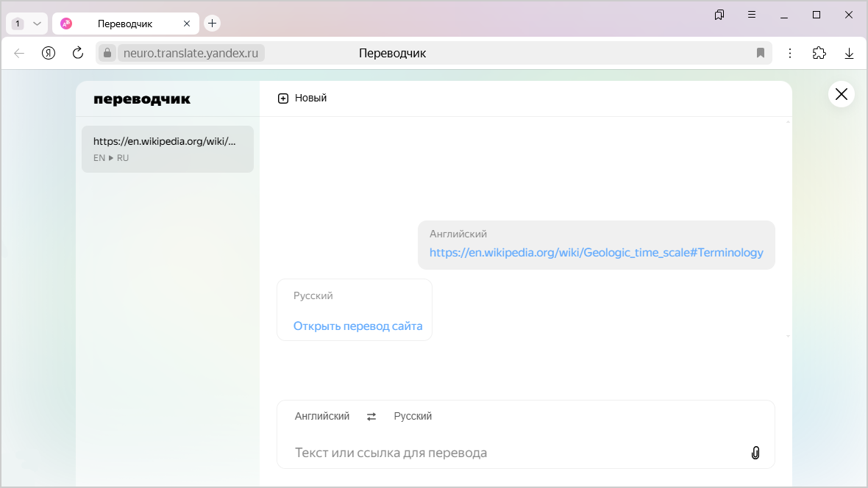Switch to the Переводчик tab

coord(126,24)
